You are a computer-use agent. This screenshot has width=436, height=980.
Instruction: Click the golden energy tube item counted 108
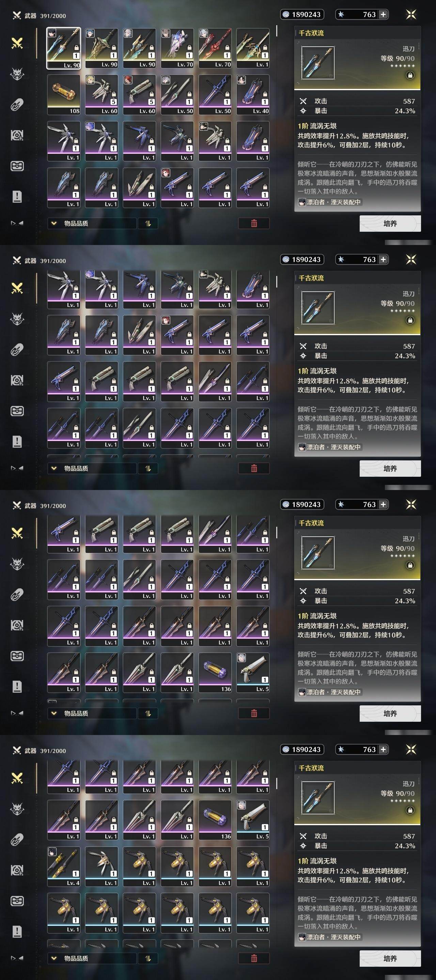(64, 95)
